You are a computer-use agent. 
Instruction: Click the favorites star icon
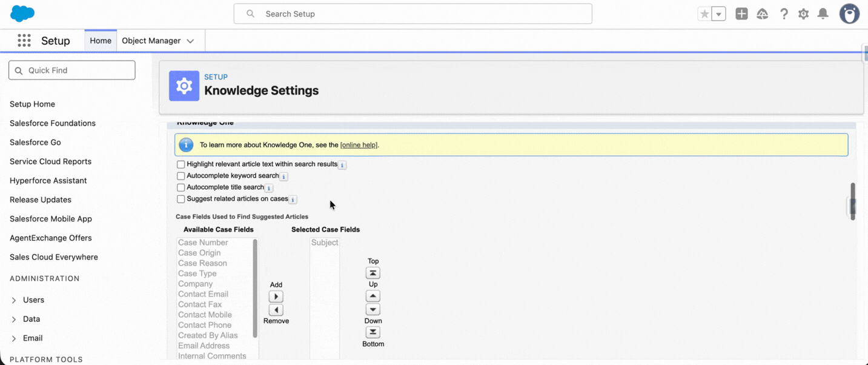pos(704,14)
